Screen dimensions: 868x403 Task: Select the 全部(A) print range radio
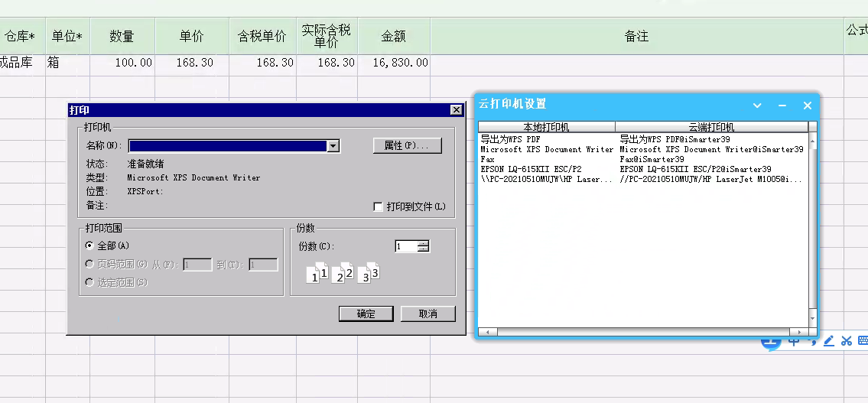click(x=89, y=245)
